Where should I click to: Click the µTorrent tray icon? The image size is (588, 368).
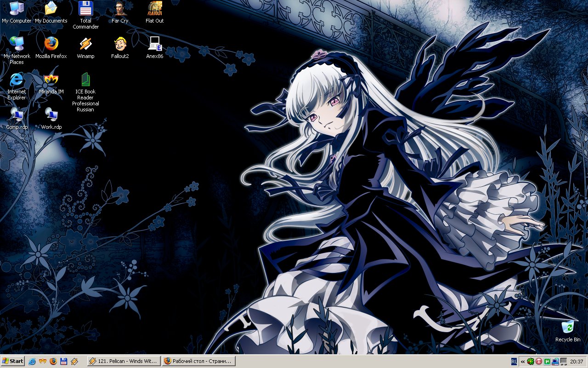547,362
